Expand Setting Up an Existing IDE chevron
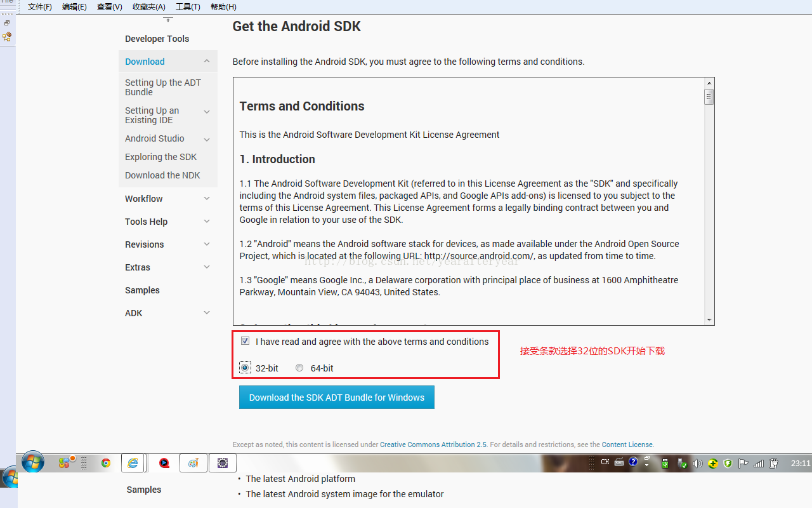 click(x=207, y=112)
